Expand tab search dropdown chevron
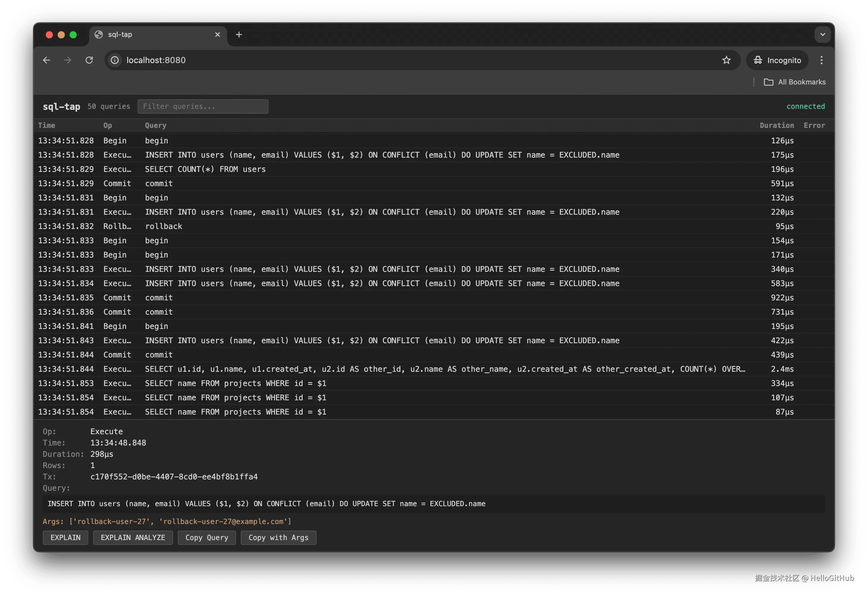The image size is (868, 596). pos(823,35)
